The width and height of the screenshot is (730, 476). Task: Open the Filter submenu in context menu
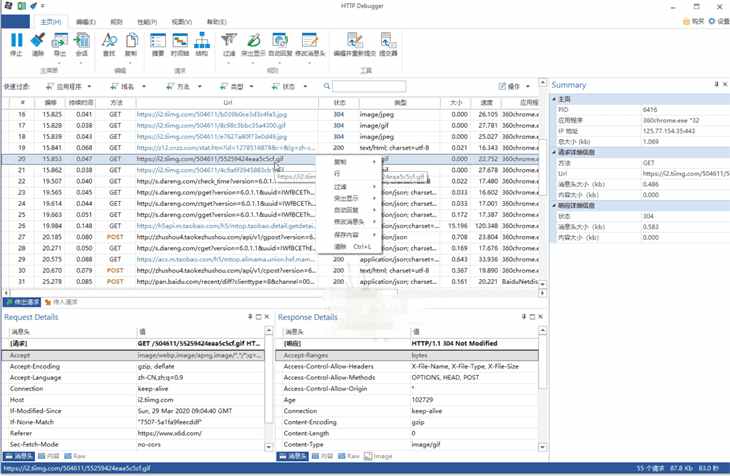[349, 187]
